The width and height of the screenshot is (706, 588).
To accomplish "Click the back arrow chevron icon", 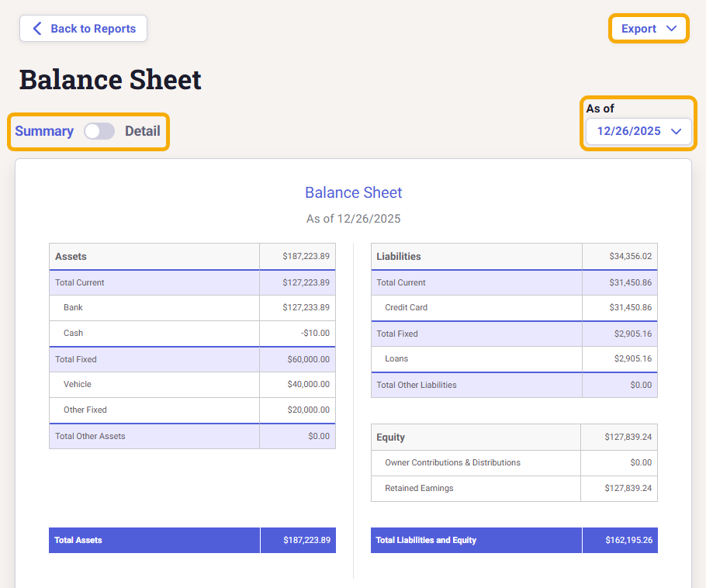I will [x=36, y=29].
